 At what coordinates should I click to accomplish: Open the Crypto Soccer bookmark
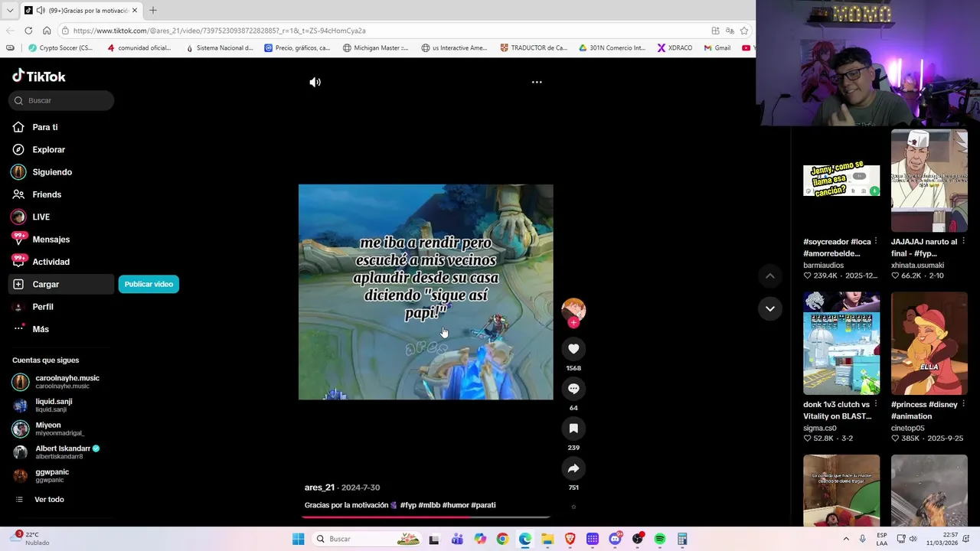pos(60,47)
